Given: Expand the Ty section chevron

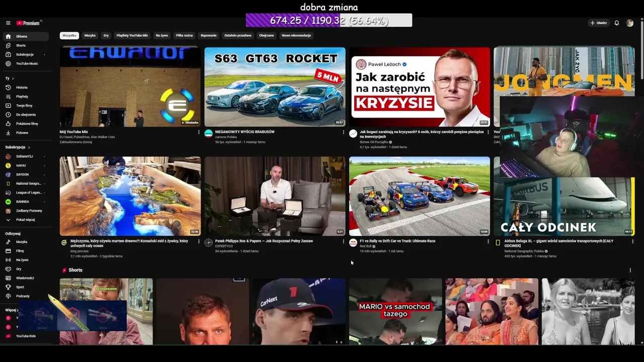Looking at the screenshot, I should coord(13,78).
